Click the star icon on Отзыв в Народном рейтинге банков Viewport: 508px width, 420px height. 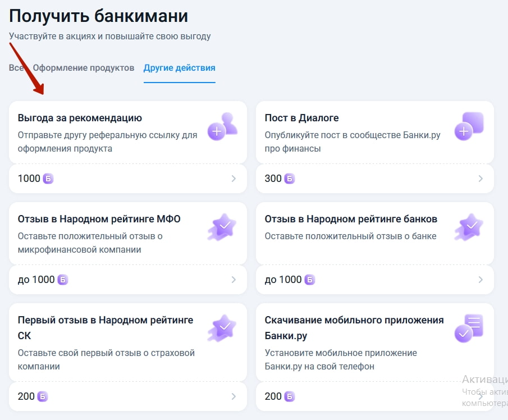(469, 227)
